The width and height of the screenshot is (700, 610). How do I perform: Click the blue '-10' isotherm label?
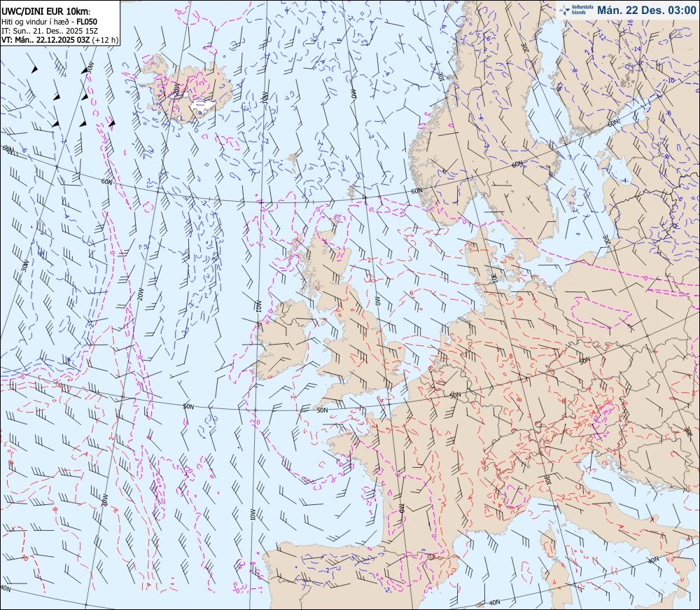671,81
